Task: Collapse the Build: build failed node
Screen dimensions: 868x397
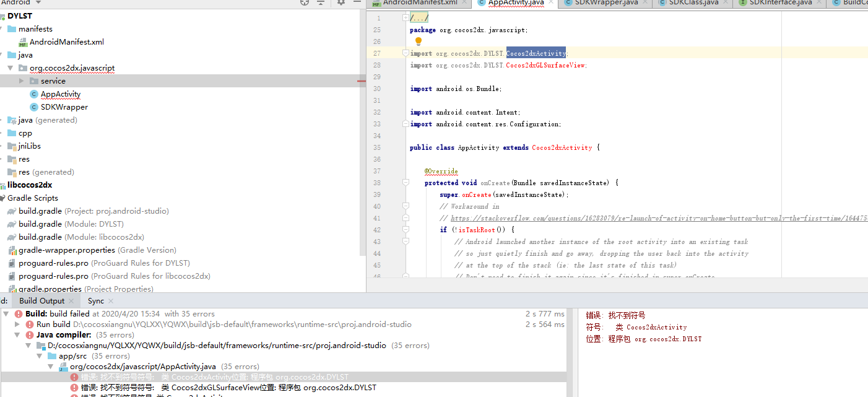Action: [x=6, y=314]
